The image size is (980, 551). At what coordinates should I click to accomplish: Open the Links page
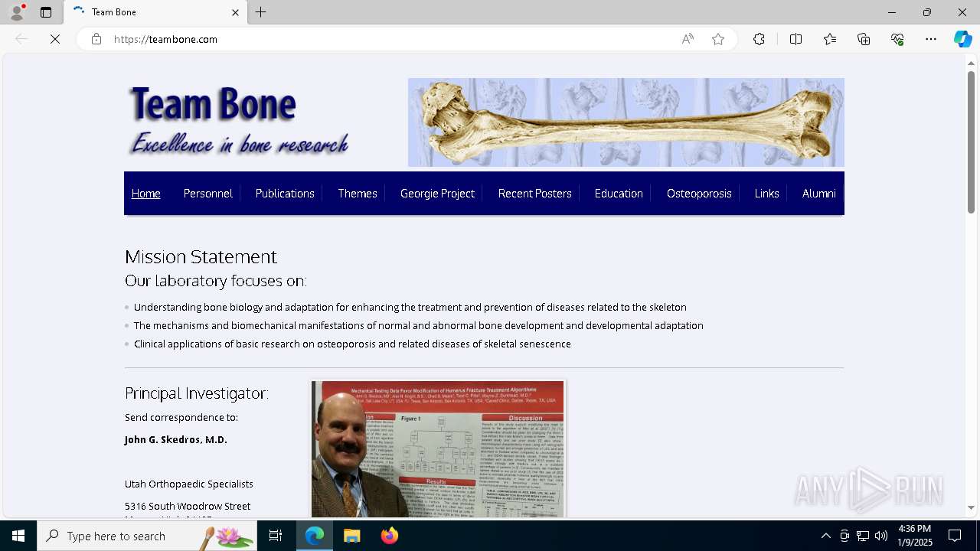(x=766, y=194)
